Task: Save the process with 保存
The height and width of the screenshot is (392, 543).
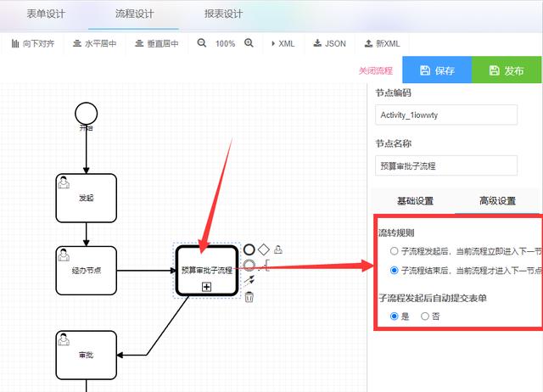Action: click(437, 70)
